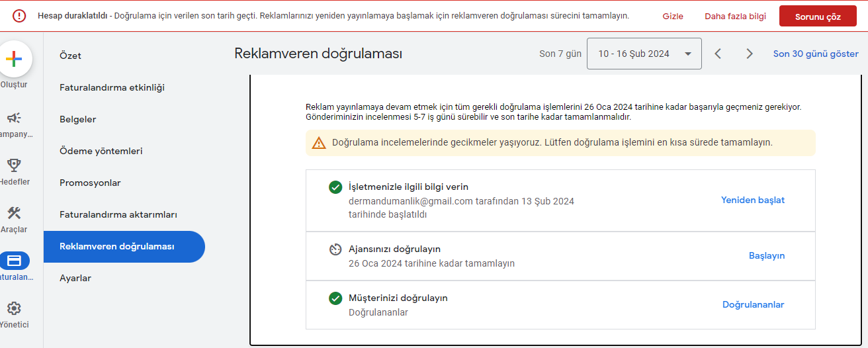This screenshot has width=868, height=348.
Task: Click Yeniden başlat for business info
Action: [753, 200]
